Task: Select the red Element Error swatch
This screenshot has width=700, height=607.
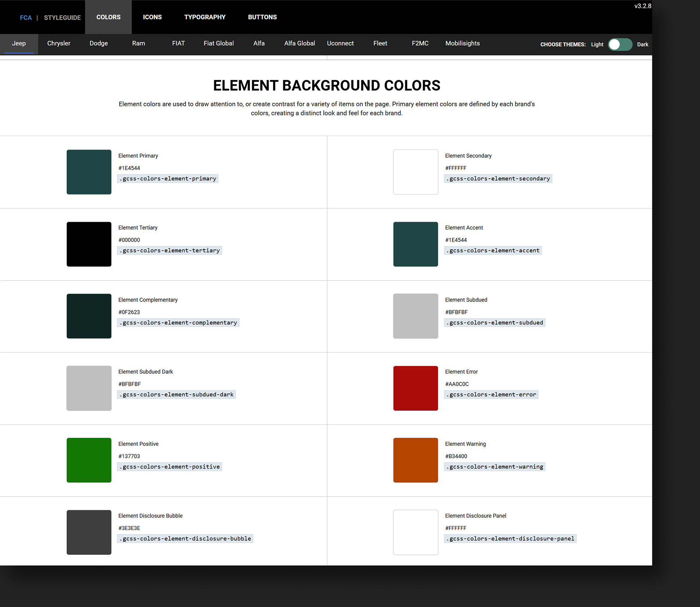Action: [415, 388]
